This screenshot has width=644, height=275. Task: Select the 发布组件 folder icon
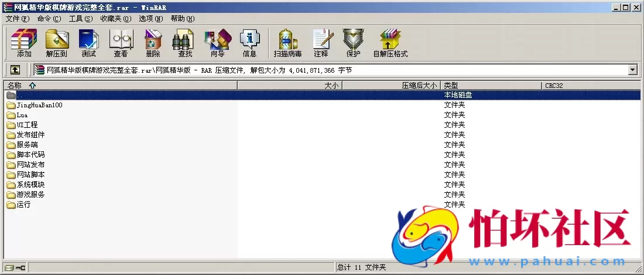click(x=11, y=135)
